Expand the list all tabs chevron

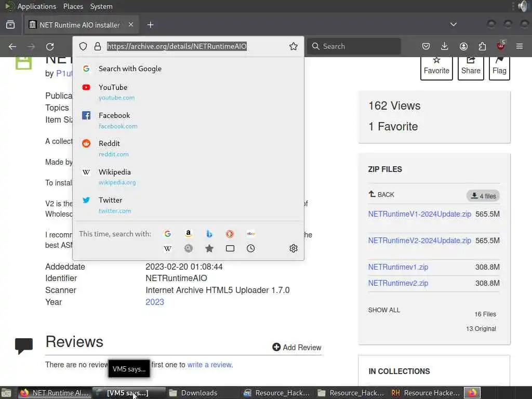pos(453,24)
